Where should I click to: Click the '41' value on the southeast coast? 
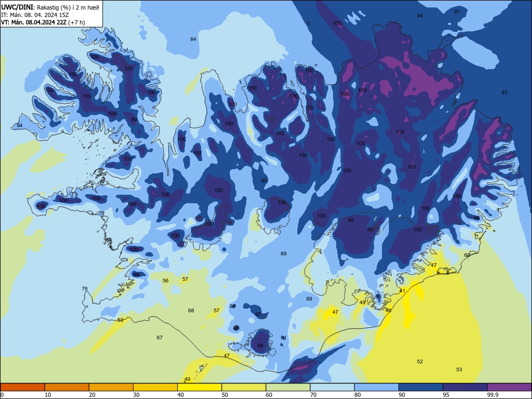402,291
